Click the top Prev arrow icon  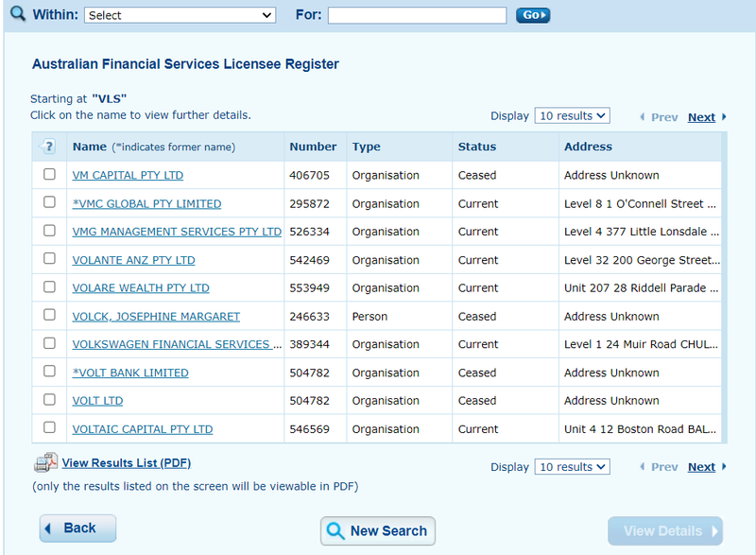pyautogui.click(x=643, y=116)
